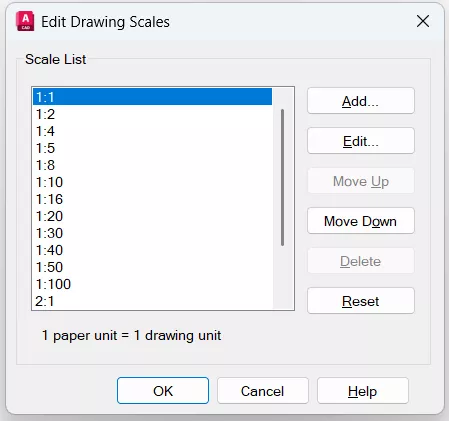Select the 1:10 scale item
449x421 pixels.
pos(152,182)
